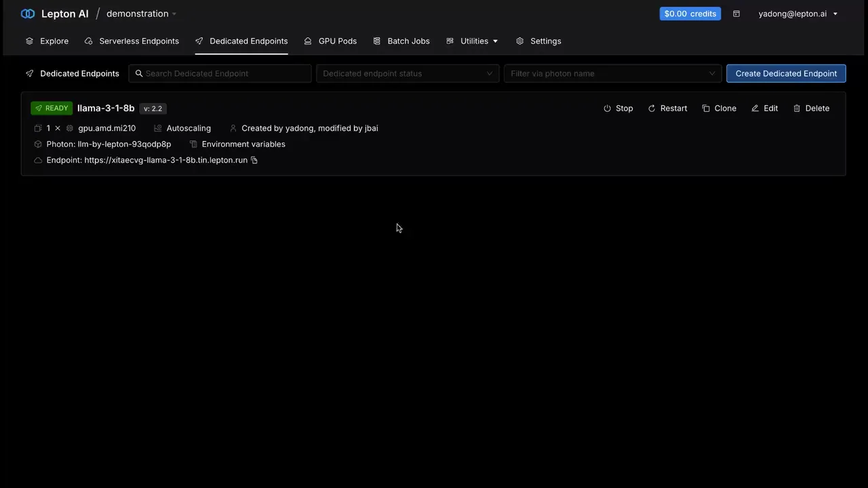Click the gpu.amd.mi210 resource label
The image size is (868, 488).
tap(107, 128)
